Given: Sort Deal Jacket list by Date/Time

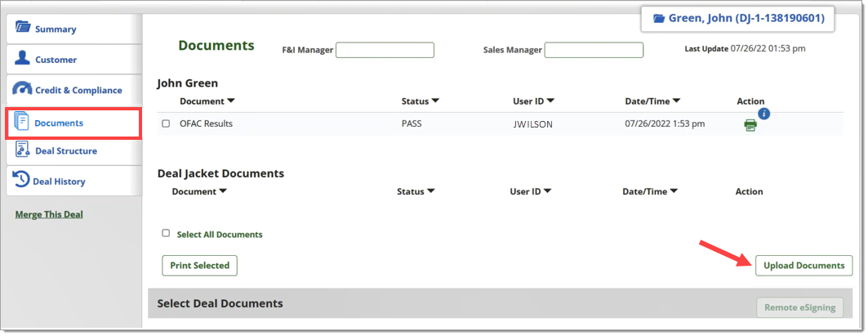Looking at the screenshot, I should click(x=651, y=191).
